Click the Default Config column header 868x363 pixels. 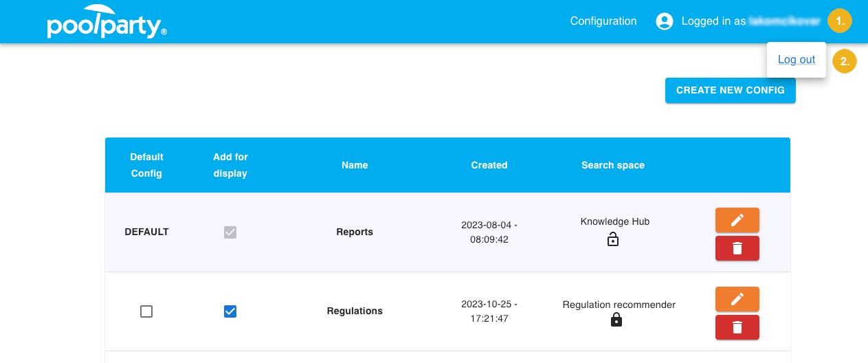(x=146, y=165)
